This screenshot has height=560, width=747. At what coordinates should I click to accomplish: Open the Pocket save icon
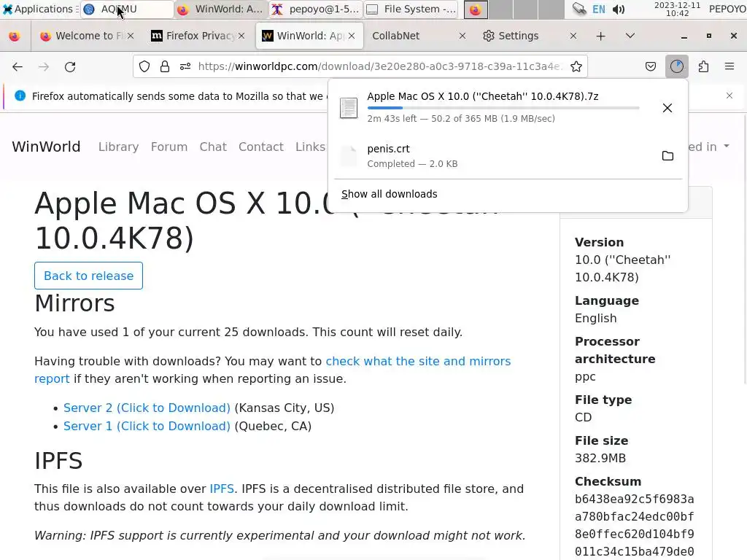click(650, 66)
